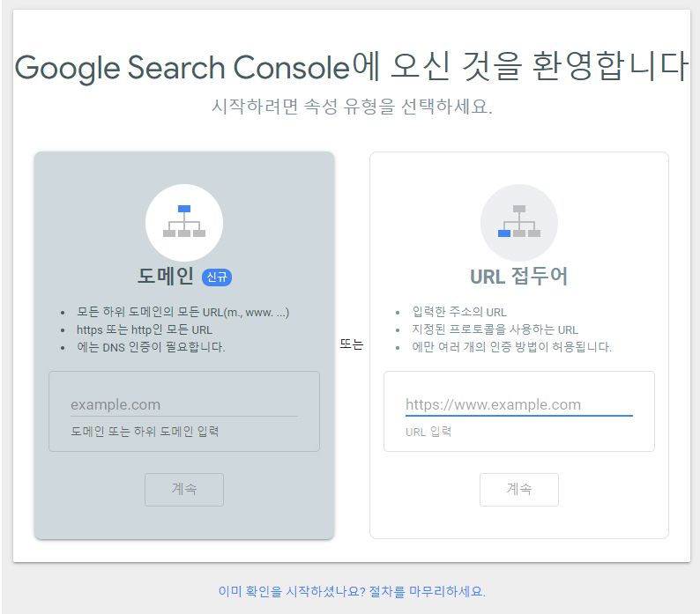Click the blue 신규 badge
Screen dimensions: 700x614
[x=217, y=277]
